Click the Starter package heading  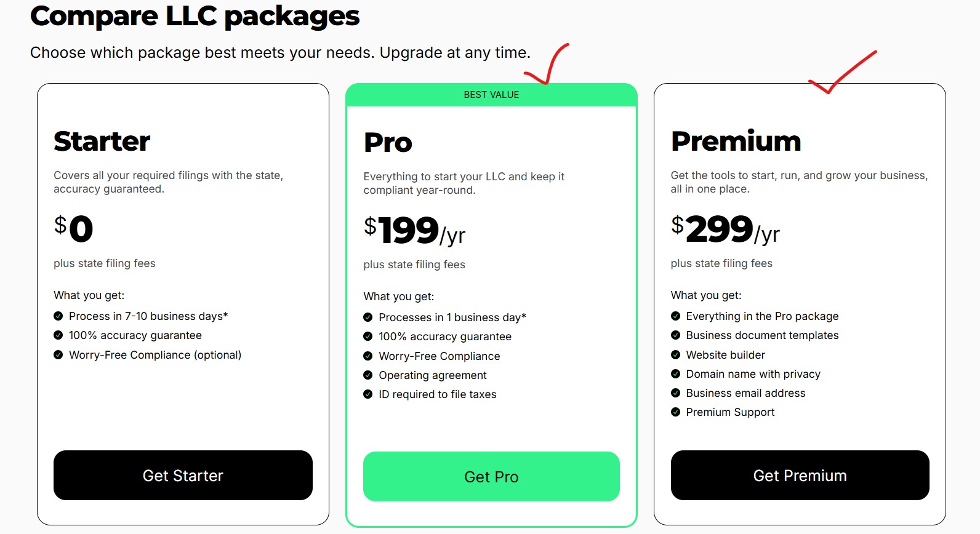click(x=102, y=141)
